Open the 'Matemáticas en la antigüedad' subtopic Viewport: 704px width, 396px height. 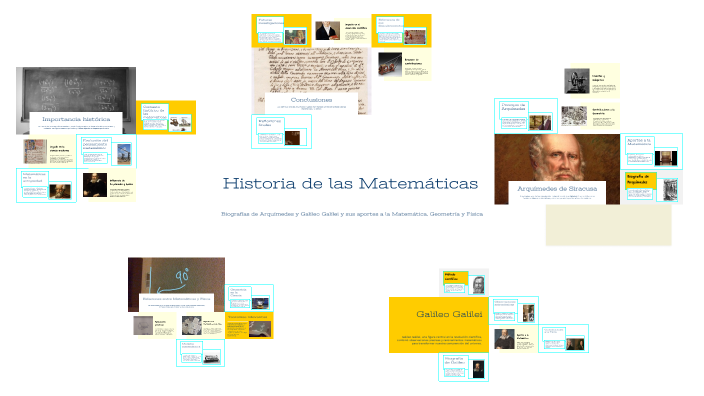click(46, 185)
